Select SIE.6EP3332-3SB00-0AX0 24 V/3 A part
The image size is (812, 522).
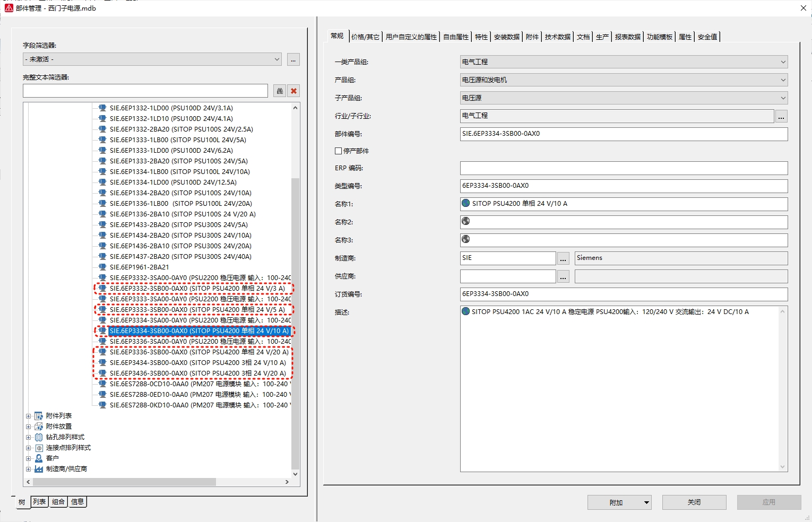pyautogui.click(x=197, y=289)
